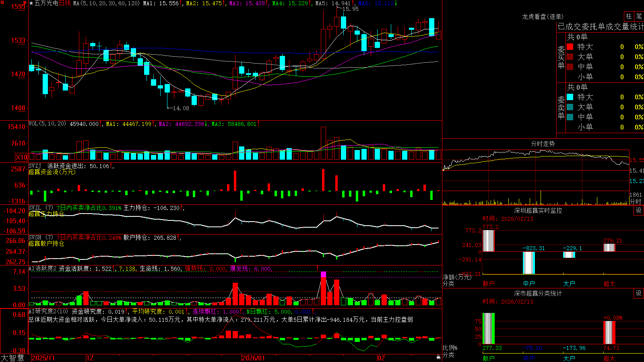
Task: Click the 爆发线: 6.000 label
Action: pos(250,268)
